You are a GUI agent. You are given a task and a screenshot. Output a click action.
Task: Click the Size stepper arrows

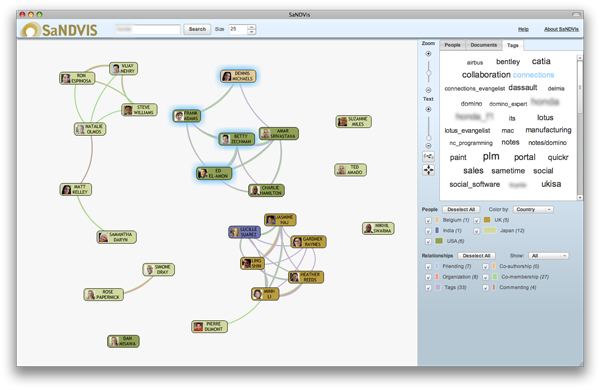point(251,29)
